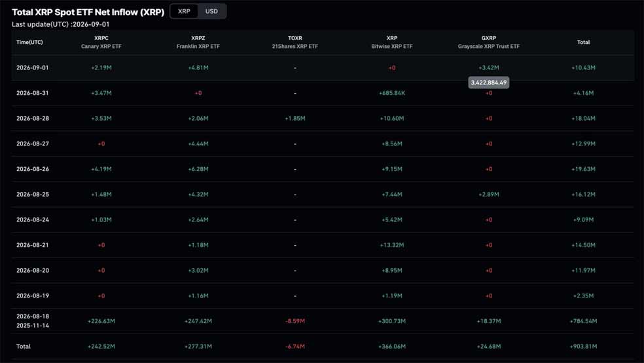Click the +242.52M XRPC grand total

click(x=101, y=347)
